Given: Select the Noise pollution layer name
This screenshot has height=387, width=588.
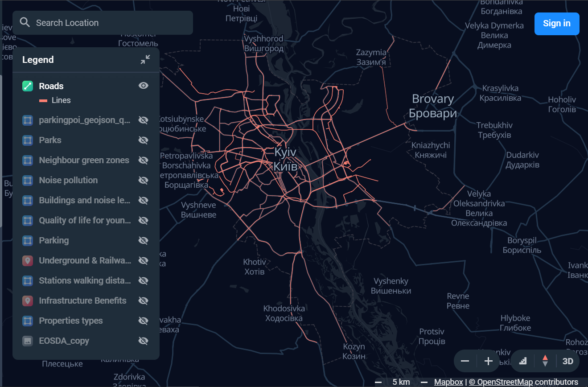Looking at the screenshot, I should coord(68,180).
